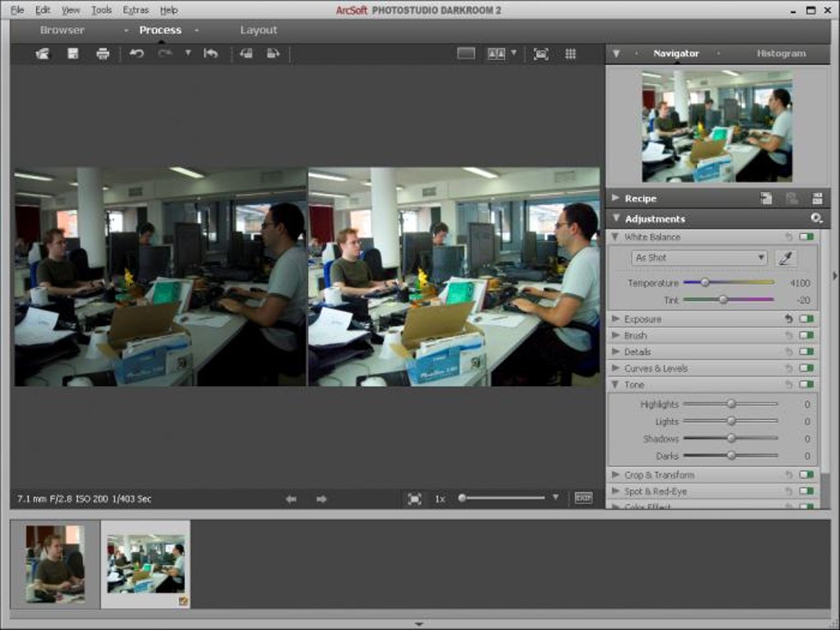Image resolution: width=840 pixels, height=630 pixels.
Task: Toggle Exposure adjustment switch
Action: 806,319
